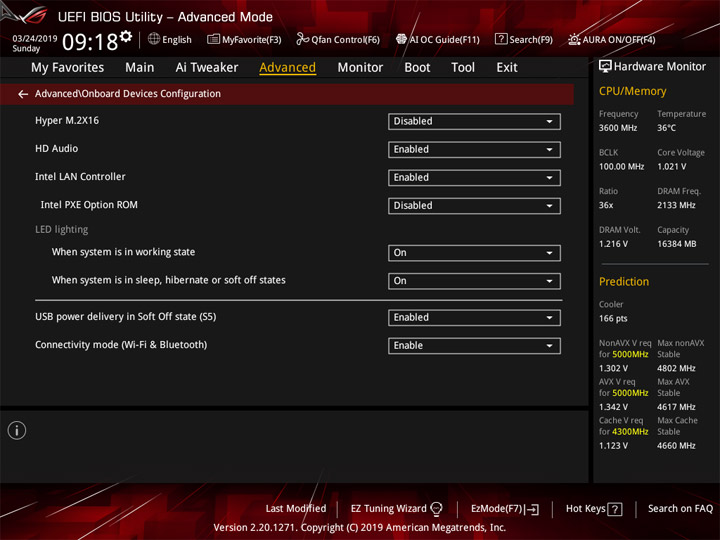720x540 pixels.
Task: Click the 4300MHz Cache V req value
Action: [630, 432]
